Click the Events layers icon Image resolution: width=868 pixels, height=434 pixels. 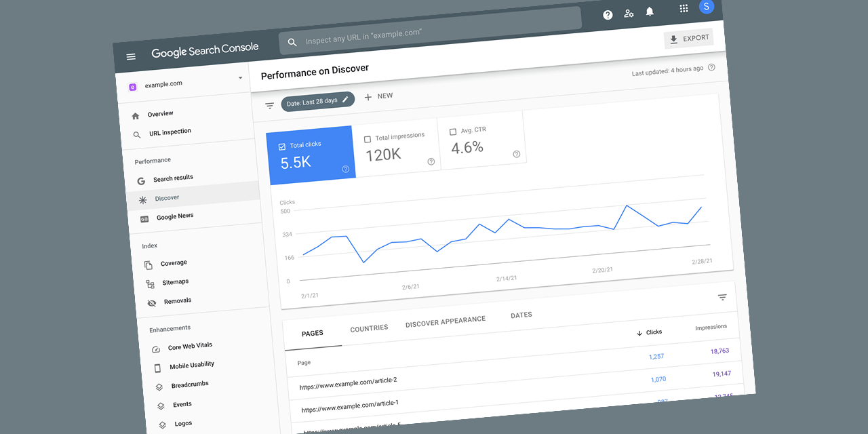(161, 406)
